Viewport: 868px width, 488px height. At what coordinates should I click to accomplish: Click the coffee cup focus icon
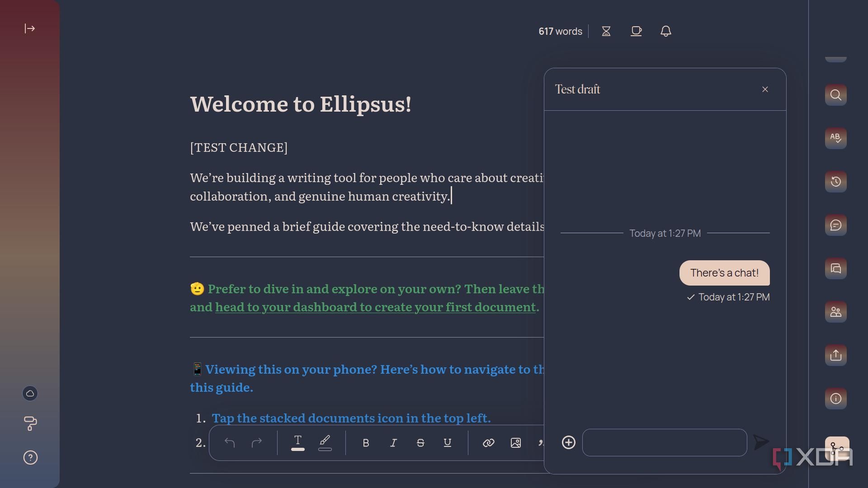click(636, 31)
